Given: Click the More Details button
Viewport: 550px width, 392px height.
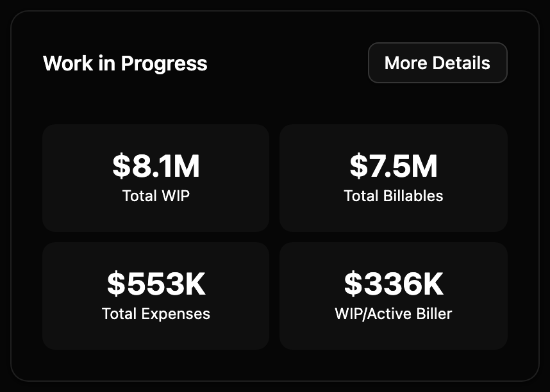Looking at the screenshot, I should 437,63.
